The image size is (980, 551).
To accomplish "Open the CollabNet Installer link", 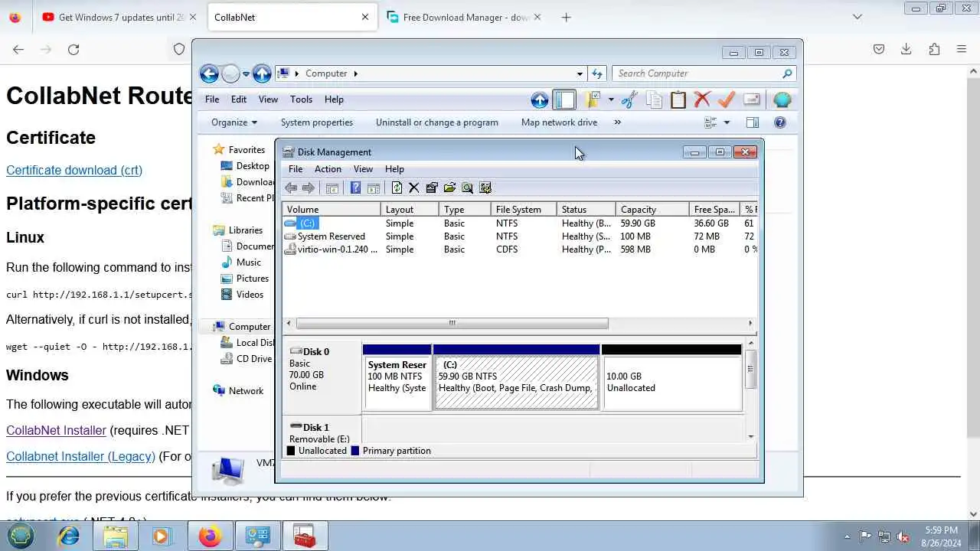I will point(56,430).
